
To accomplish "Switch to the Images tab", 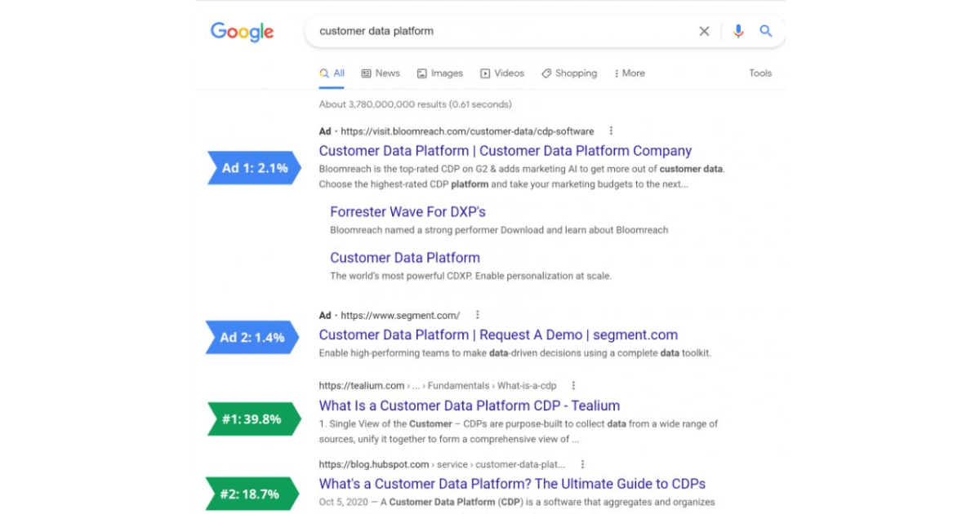I will click(440, 73).
